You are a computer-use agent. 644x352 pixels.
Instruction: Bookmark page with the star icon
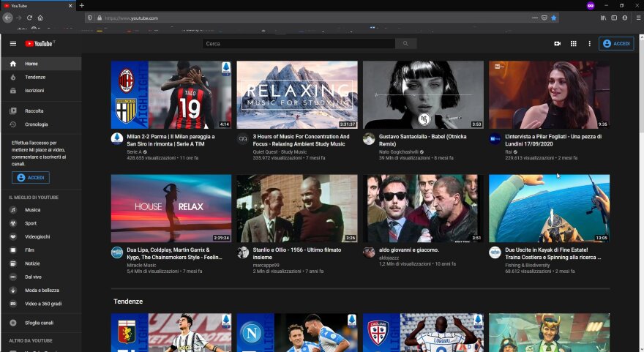[x=554, y=18]
